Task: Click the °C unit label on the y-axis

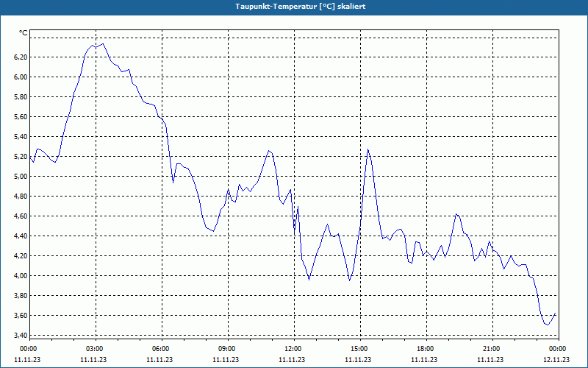Action: 24,33
